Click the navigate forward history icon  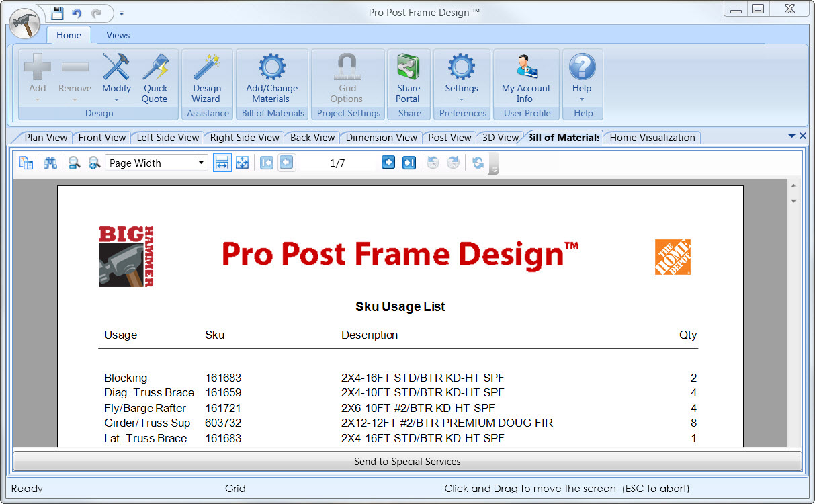tap(454, 163)
